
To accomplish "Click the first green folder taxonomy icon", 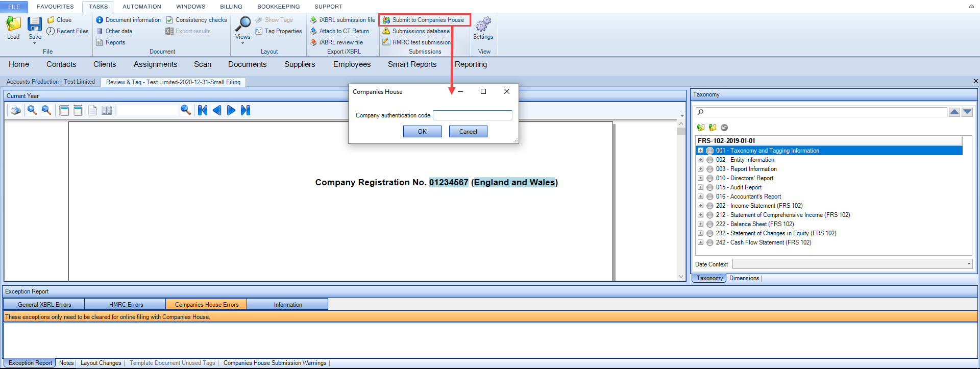I will tap(701, 128).
